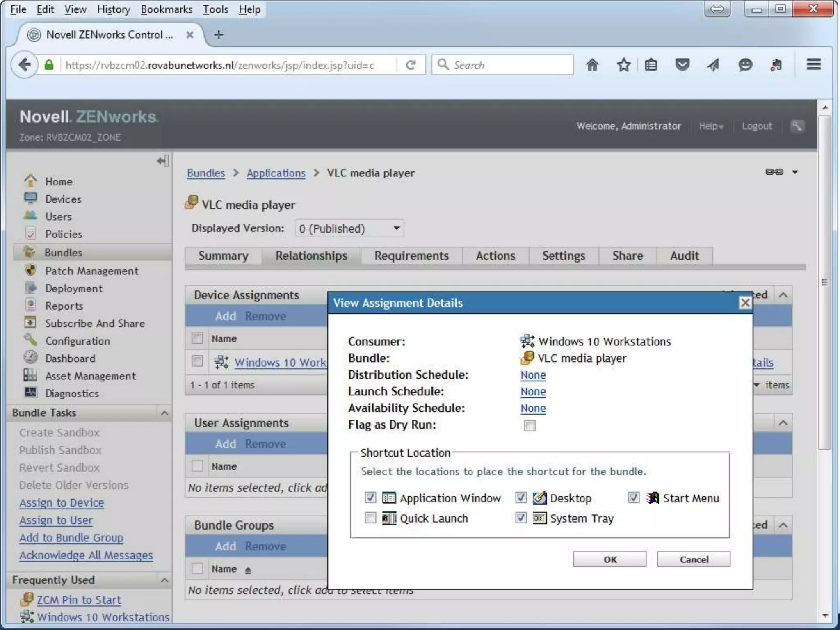Click the OK button in dialog
The width and height of the screenshot is (840, 630).
tap(609, 559)
